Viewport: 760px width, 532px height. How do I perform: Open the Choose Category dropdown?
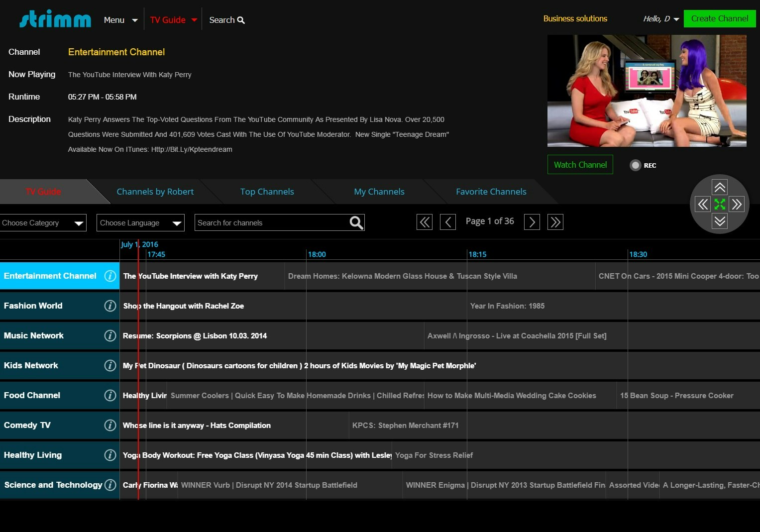tap(42, 222)
